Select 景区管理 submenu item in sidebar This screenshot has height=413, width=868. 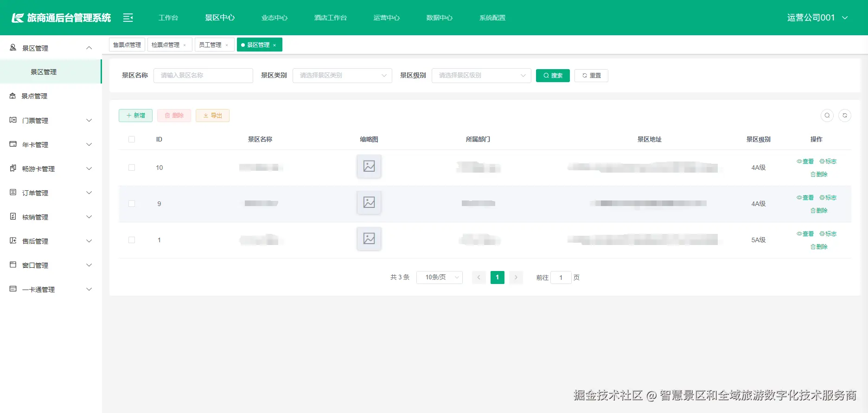[x=51, y=72]
